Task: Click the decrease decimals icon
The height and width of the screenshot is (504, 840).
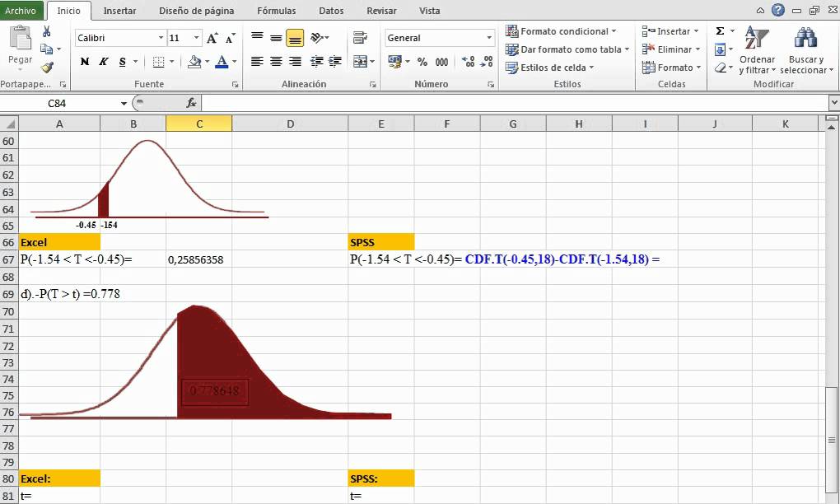Action: point(487,62)
